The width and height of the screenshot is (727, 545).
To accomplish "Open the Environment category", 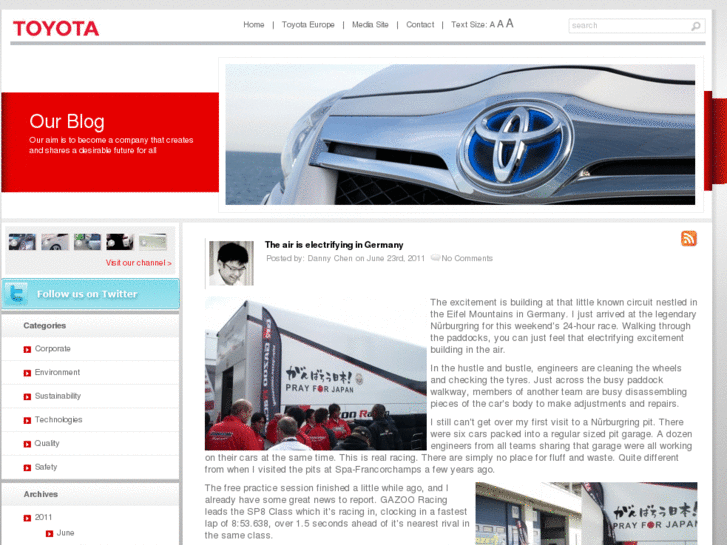I will coord(57,372).
